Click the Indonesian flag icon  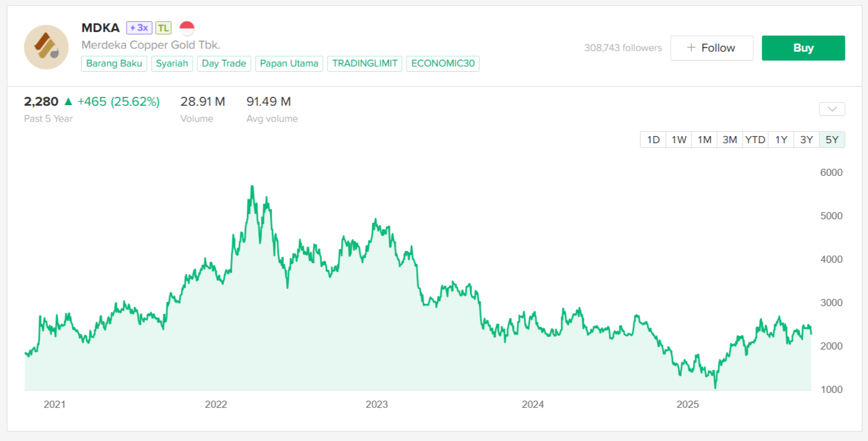pos(187,28)
